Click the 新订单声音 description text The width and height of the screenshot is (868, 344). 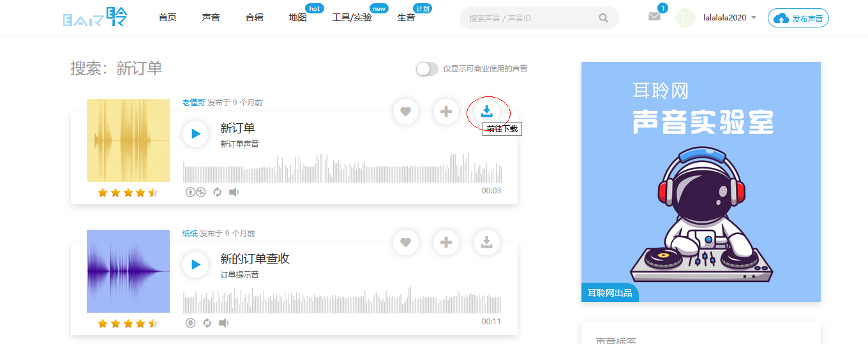click(x=239, y=144)
